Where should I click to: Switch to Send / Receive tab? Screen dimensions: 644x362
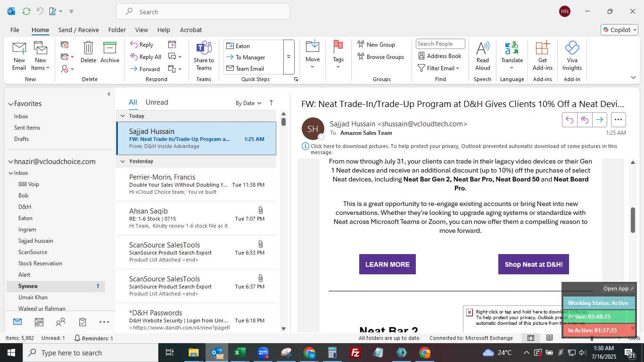point(79,30)
